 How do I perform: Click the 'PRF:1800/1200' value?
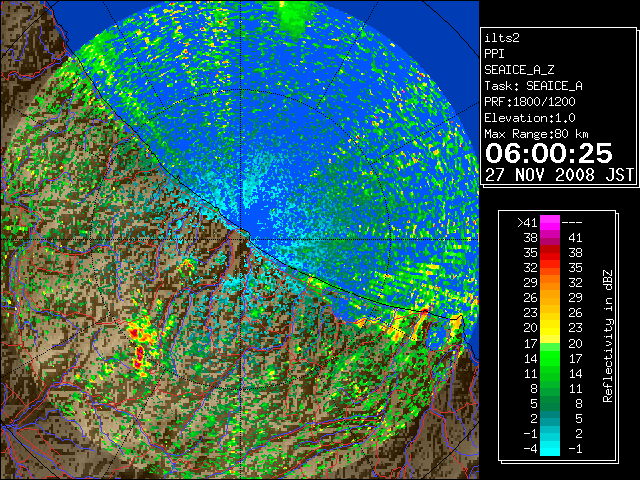coord(530,102)
